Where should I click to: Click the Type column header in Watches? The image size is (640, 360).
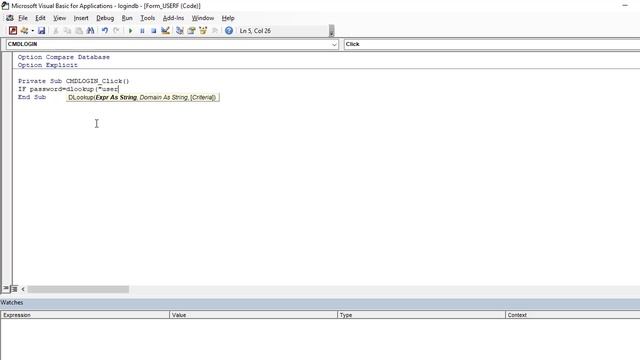[x=421, y=315]
